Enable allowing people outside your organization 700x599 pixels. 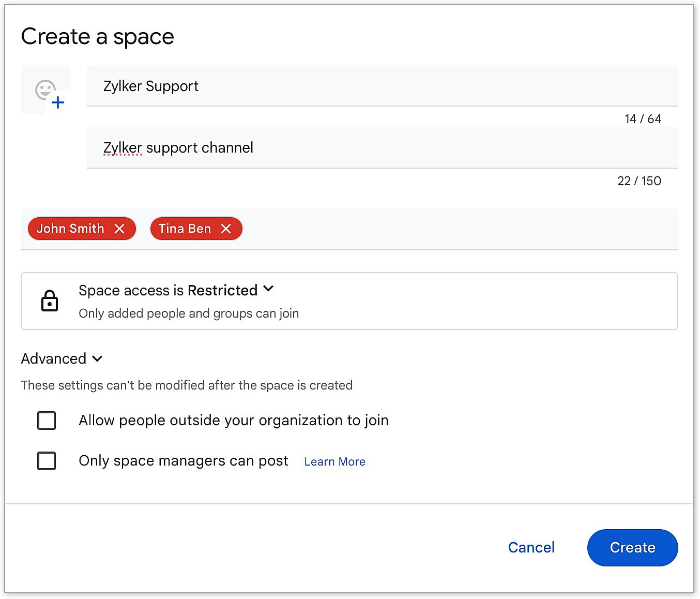(47, 421)
